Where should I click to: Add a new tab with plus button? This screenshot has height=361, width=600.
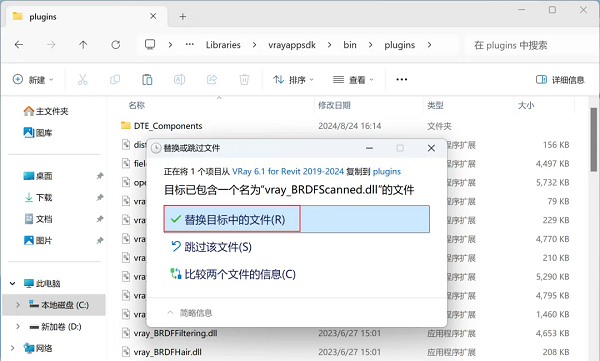[x=183, y=16]
